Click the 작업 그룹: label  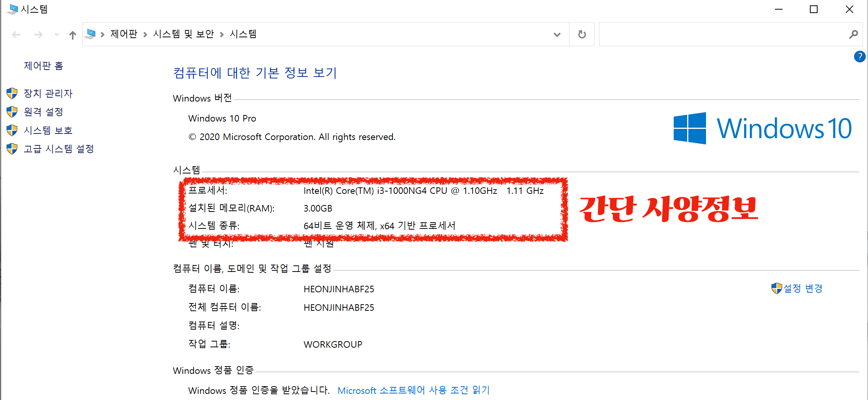click(x=209, y=344)
